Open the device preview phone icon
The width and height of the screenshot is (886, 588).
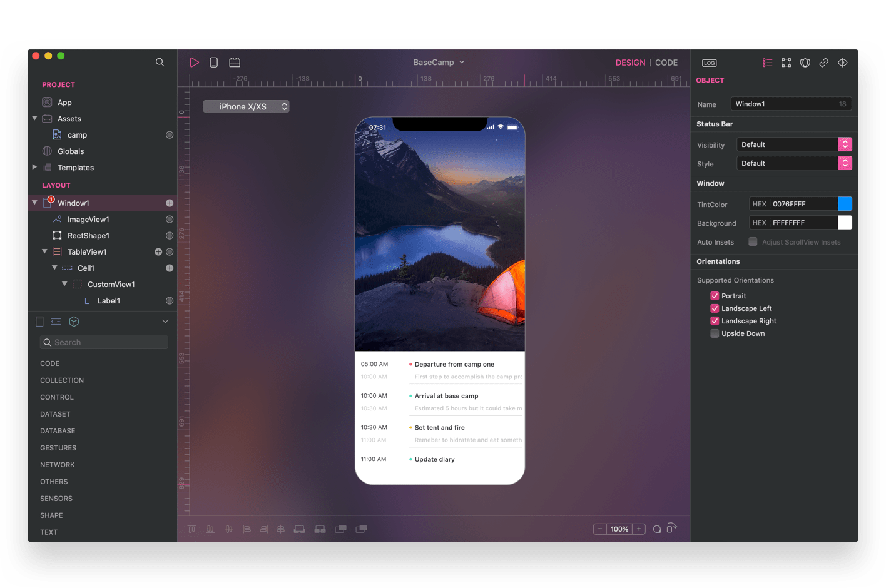tap(213, 63)
